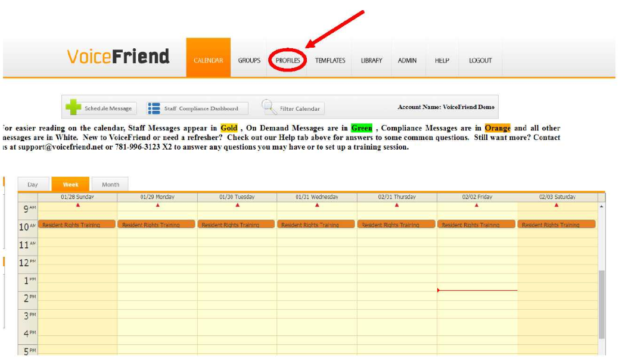
Task: Click the calendar scrollbar up arrow
Action: click(x=602, y=206)
